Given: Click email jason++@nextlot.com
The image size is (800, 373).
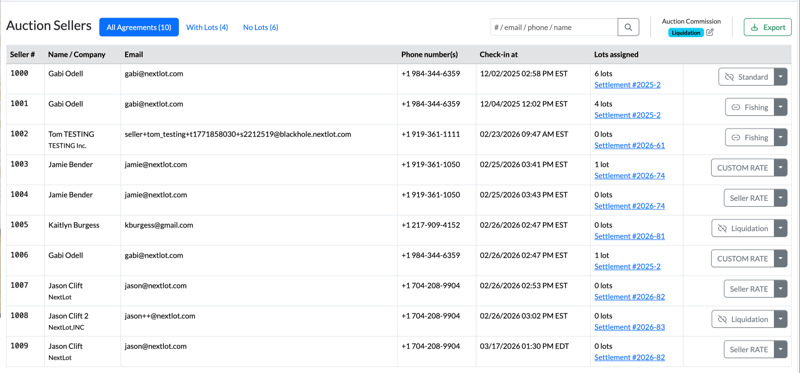Looking at the screenshot, I should click(x=160, y=316).
